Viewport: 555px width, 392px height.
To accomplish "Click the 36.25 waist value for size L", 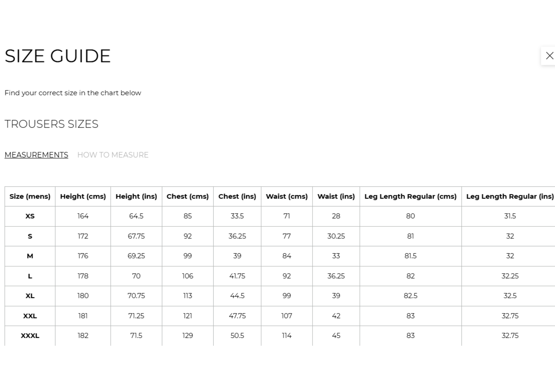I will (x=336, y=276).
